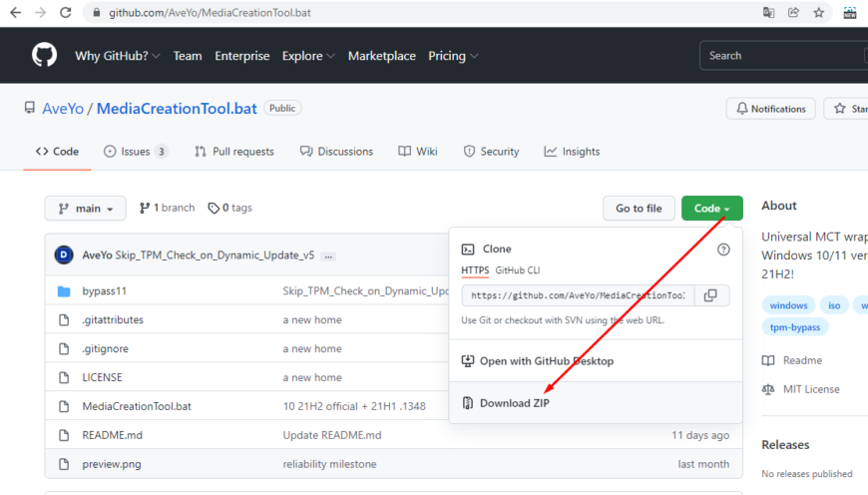This screenshot has width=868, height=495.
Task: Click the help icon in Clone panel
Action: 723,249
